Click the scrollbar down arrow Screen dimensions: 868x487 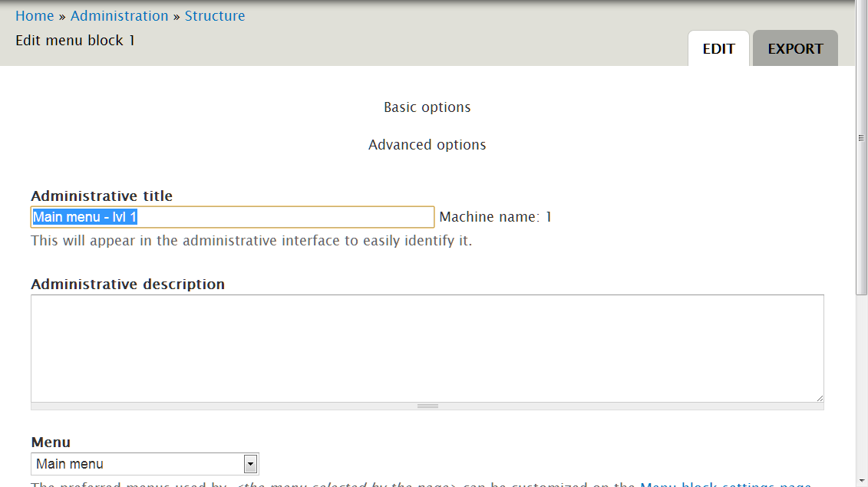[x=861, y=480]
